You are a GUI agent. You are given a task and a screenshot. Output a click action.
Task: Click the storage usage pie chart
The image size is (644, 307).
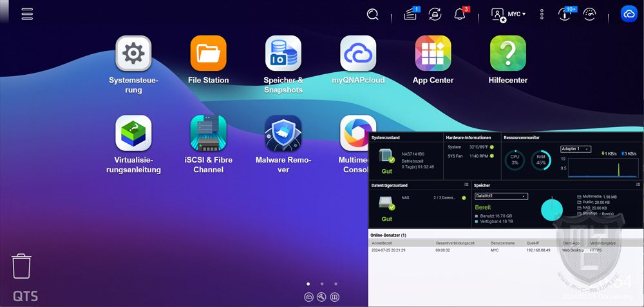552,210
